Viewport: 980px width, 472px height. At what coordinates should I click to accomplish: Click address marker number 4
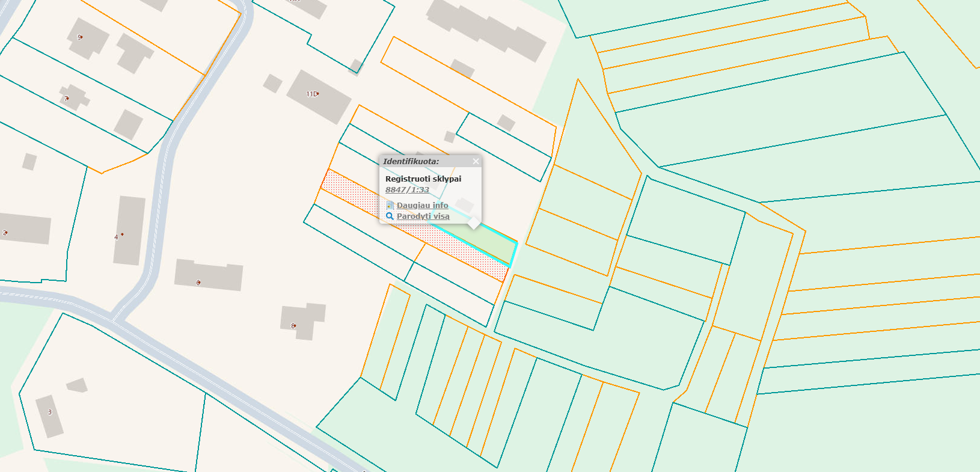pos(119,236)
